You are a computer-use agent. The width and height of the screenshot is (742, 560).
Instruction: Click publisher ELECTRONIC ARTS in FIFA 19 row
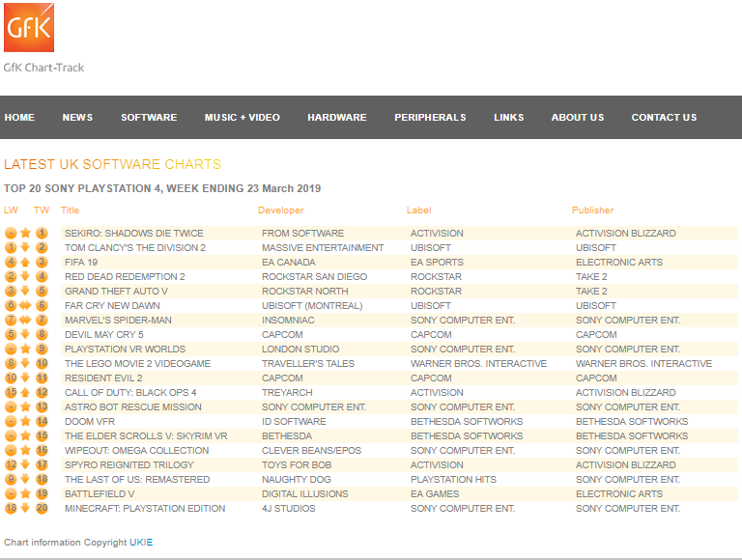click(x=619, y=262)
